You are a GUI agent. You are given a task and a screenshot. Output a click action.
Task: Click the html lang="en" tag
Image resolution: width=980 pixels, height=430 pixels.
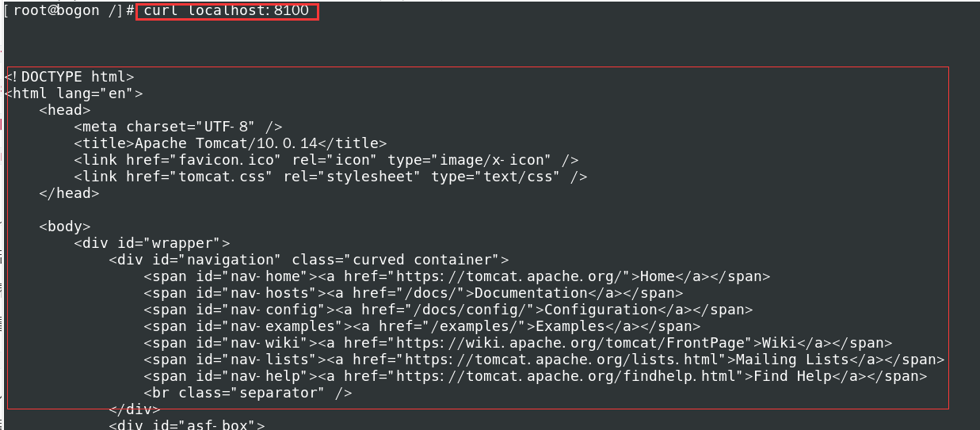point(74,93)
